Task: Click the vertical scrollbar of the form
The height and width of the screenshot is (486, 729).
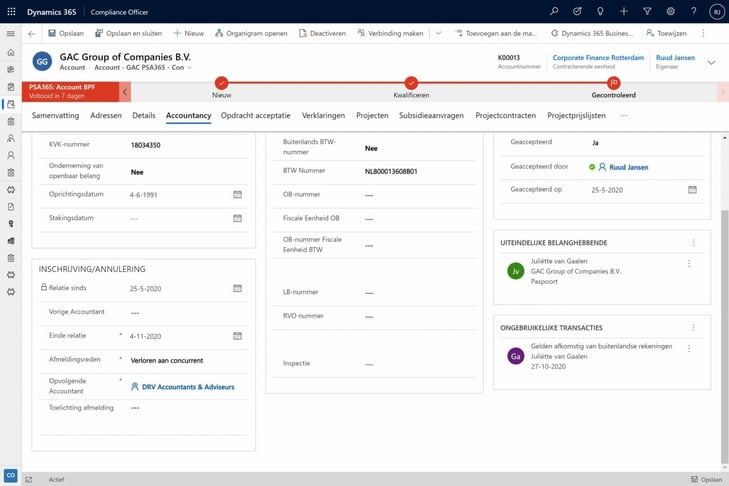Action: coord(724,337)
